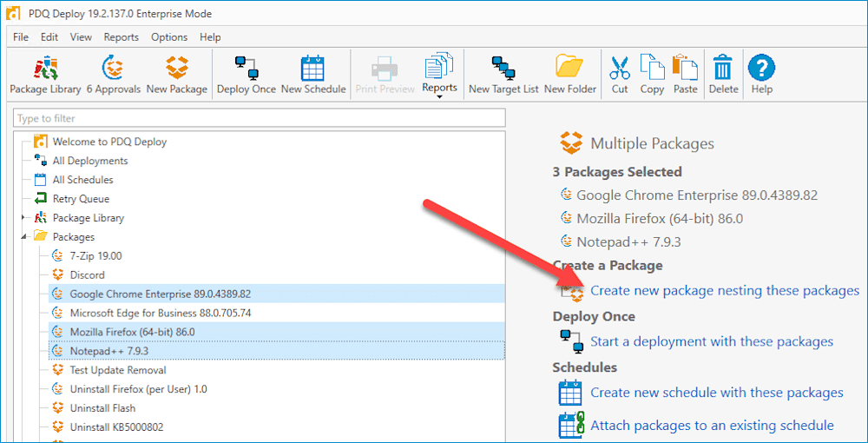The width and height of the screenshot is (868, 443).
Task: Click Mozilla Firefox (64-bit) 86.0 in selected list
Action: tap(660, 218)
